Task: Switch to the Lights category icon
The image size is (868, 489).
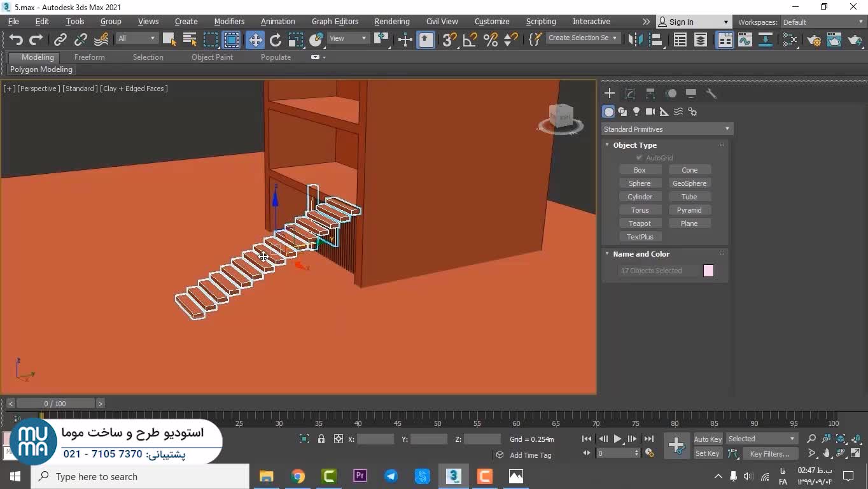Action: (x=636, y=111)
